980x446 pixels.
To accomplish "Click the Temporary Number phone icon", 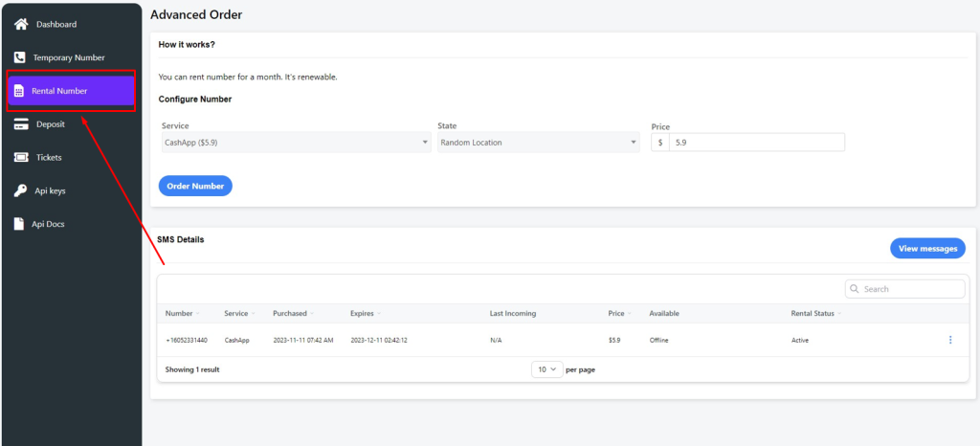I will (20, 57).
